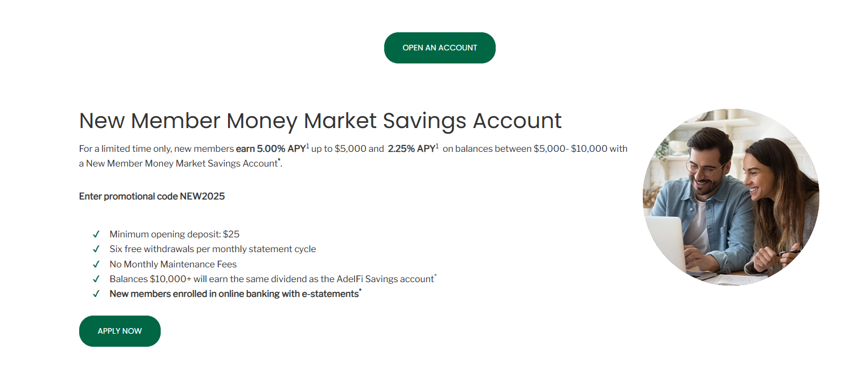Viewport: 868px width, 366px height.
Task: Open footnote 1 after 2.25% APY
Action: pos(437,147)
